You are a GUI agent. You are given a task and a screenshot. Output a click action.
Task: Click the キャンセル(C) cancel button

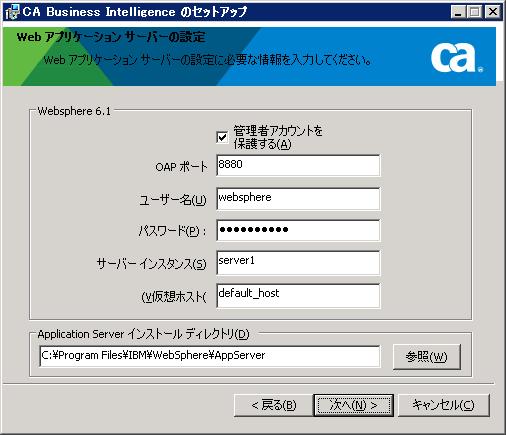(444, 405)
